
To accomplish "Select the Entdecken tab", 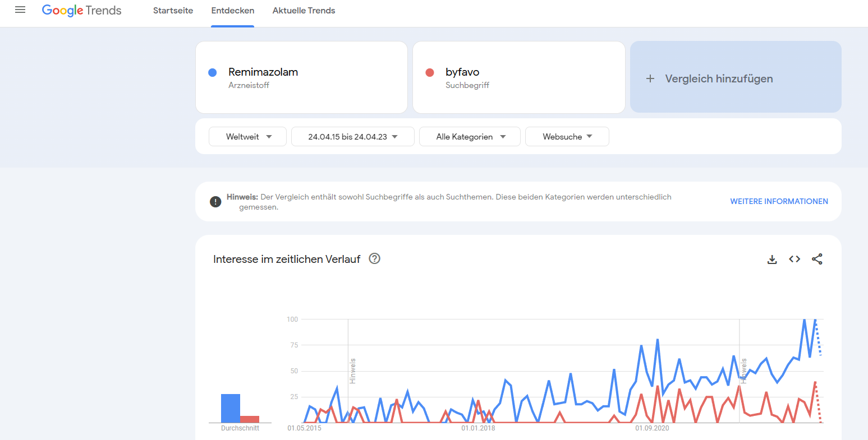I will 233,11.
